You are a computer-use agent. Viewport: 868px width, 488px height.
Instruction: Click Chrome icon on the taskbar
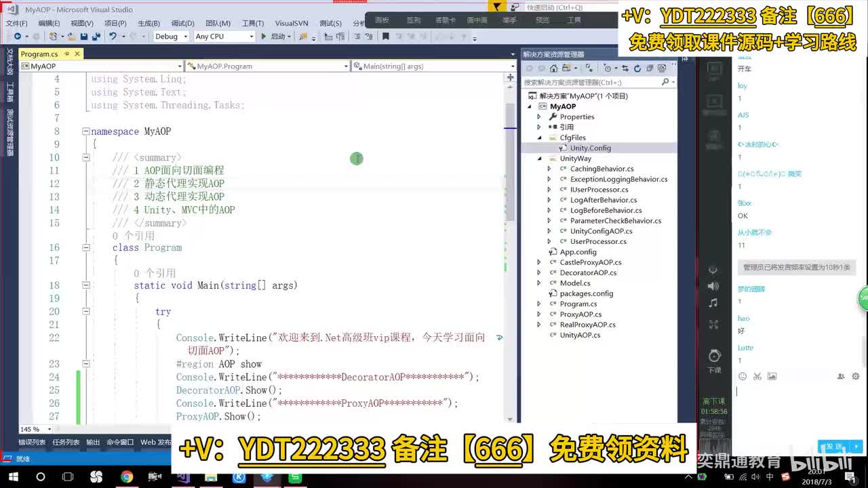tap(127, 477)
